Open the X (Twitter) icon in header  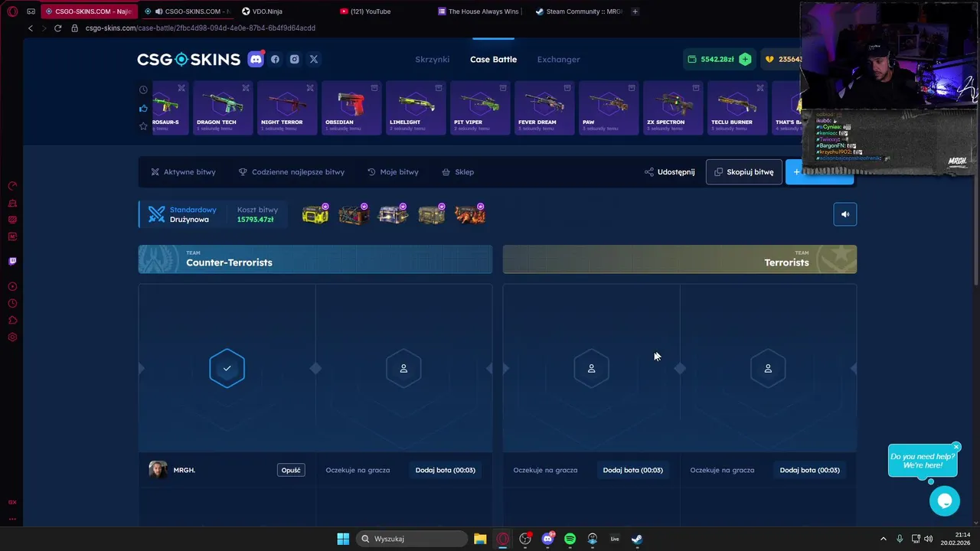click(313, 59)
